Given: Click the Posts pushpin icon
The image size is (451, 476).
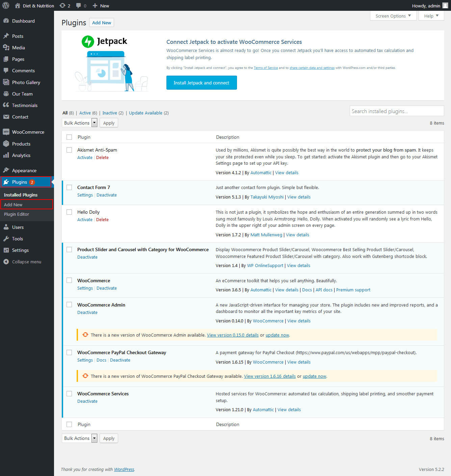Looking at the screenshot, I should point(6,36).
